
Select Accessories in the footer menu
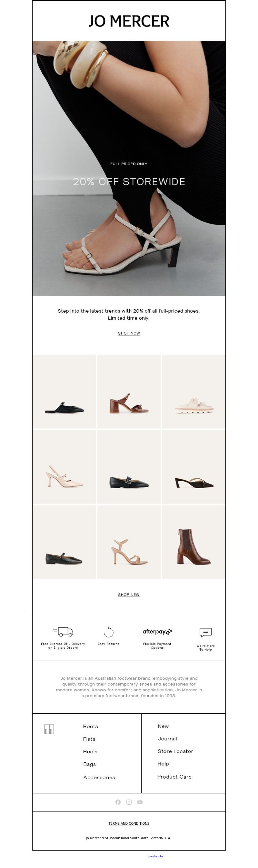click(99, 777)
